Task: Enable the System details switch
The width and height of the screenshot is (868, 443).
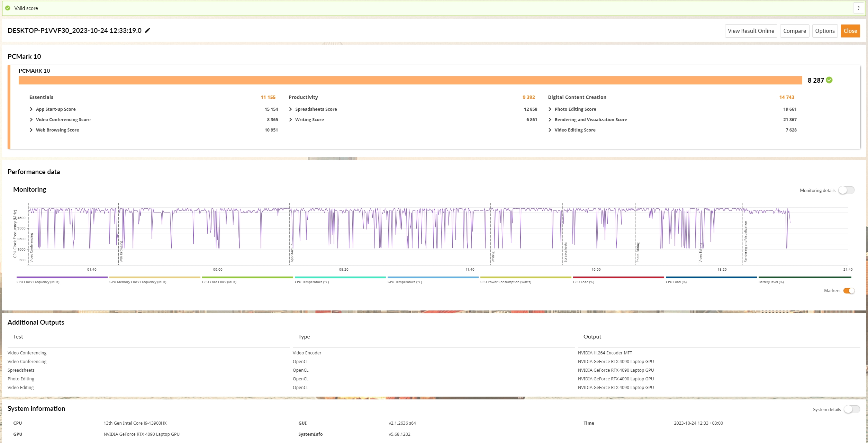Action: 851,409
